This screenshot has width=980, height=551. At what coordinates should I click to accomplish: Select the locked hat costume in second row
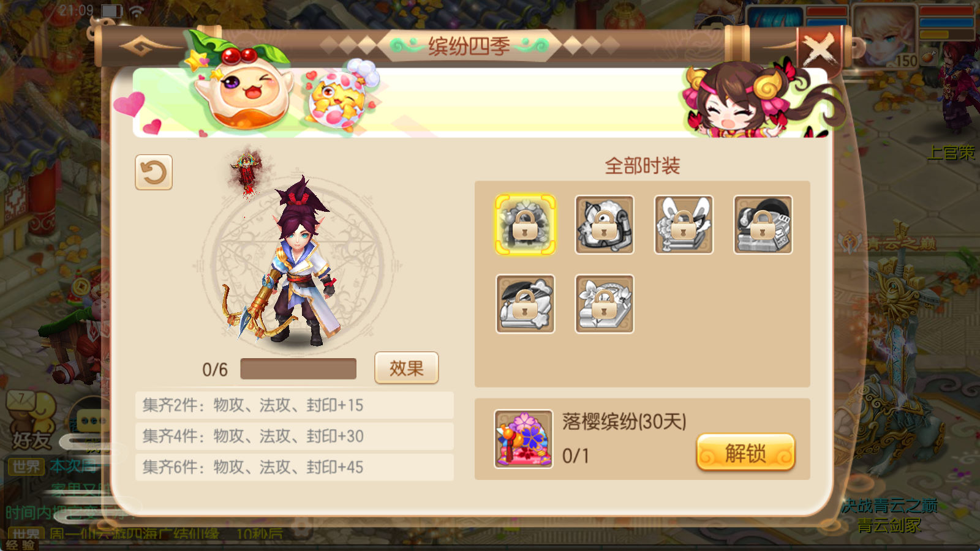click(525, 304)
